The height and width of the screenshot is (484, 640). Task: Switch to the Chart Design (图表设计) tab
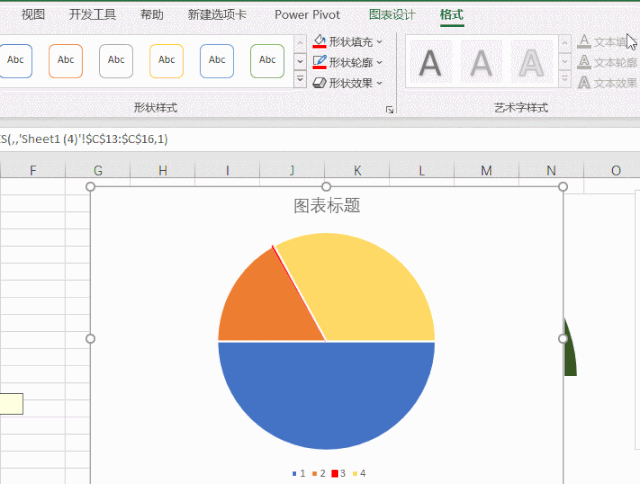(x=392, y=15)
